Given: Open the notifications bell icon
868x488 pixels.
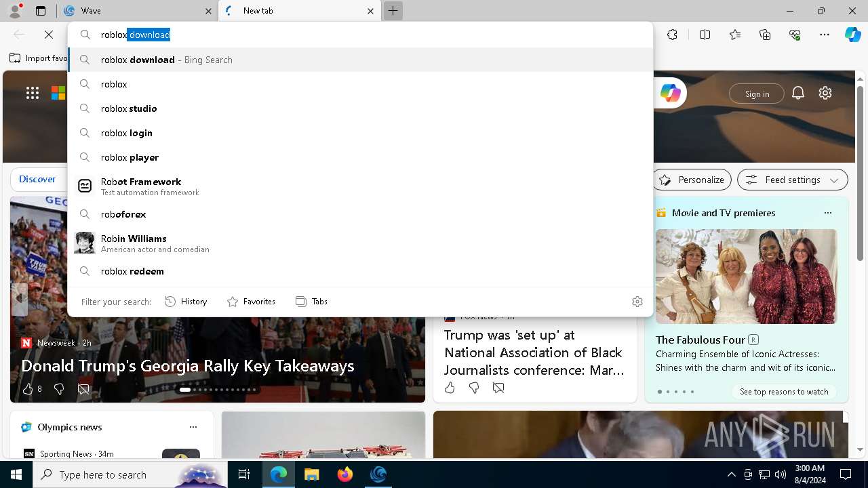Looking at the screenshot, I should [798, 94].
